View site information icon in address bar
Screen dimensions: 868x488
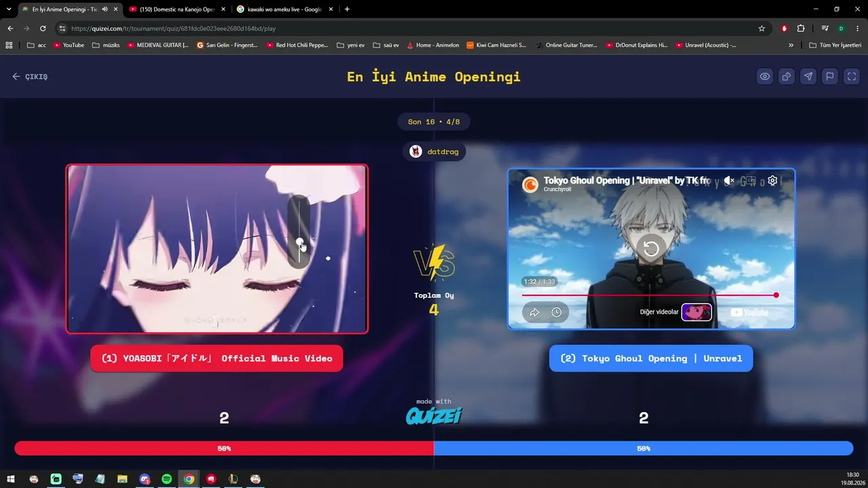coord(62,28)
